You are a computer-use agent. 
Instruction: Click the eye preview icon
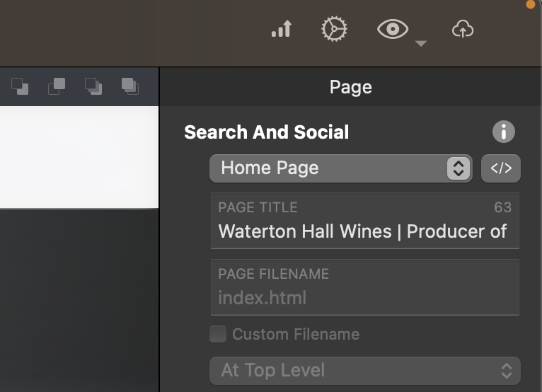pos(393,30)
